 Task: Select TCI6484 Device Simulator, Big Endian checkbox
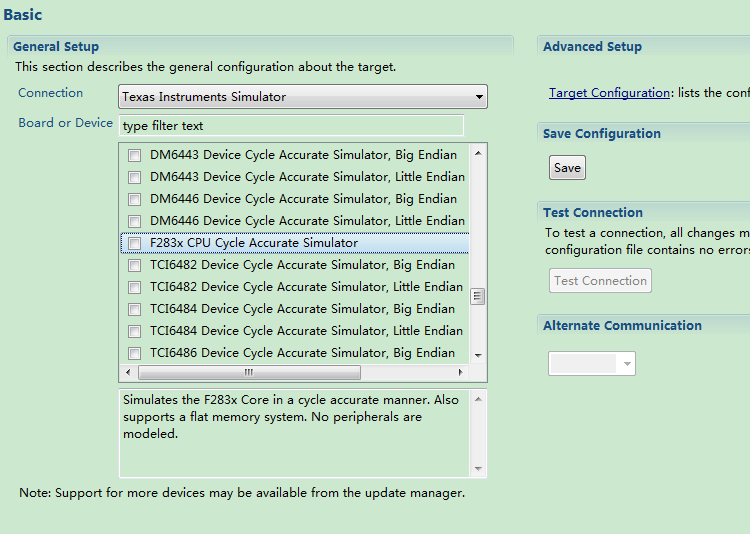pyautogui.click(x=134, y=309)
